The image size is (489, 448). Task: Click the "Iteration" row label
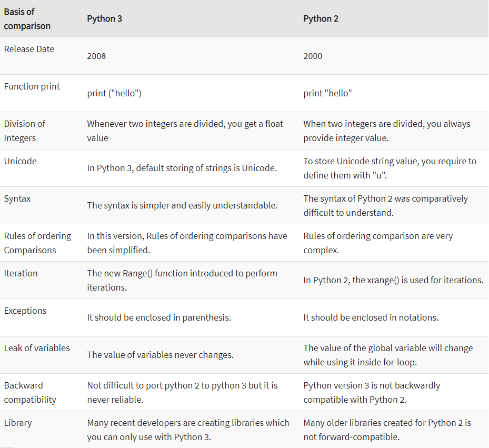coord(21,273)
